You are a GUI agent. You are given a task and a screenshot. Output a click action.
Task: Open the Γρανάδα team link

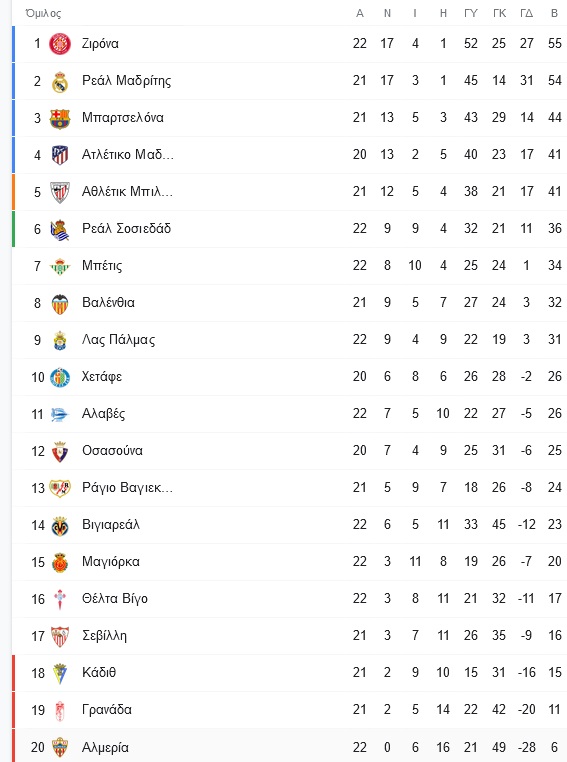click(107, 710)
